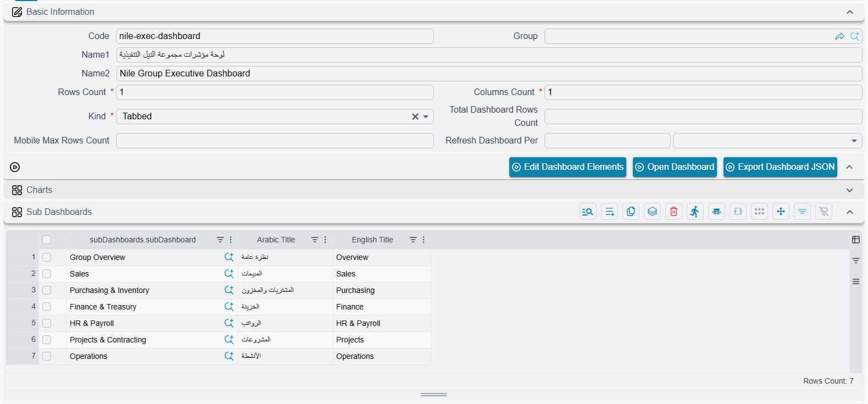Click the search rows icon in Sub Dashboards toolbar
The image size is (868, 404).
[588, 212]
